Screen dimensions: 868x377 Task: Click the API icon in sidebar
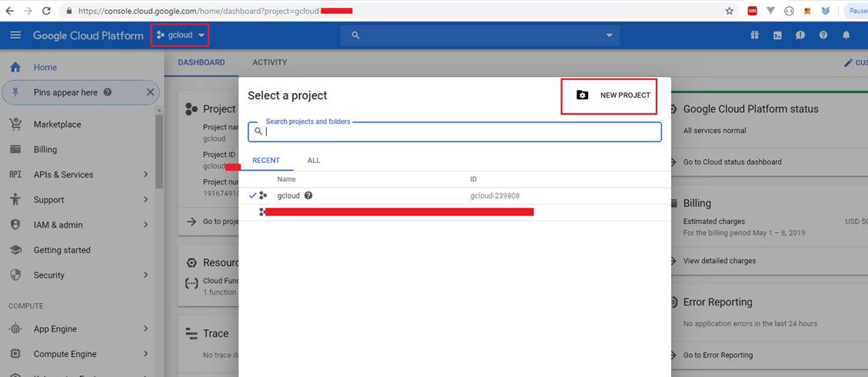pyautogui.click(x=15, y=175)
